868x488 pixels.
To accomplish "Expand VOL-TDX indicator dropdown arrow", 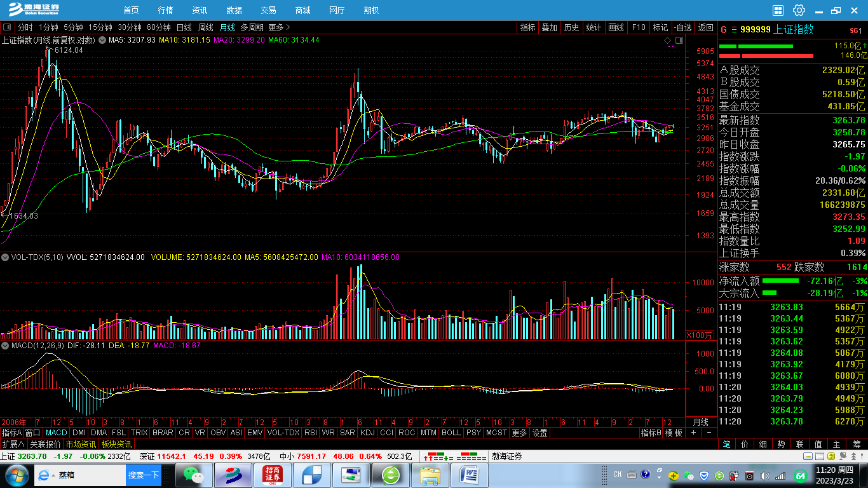I will point(5,257).
